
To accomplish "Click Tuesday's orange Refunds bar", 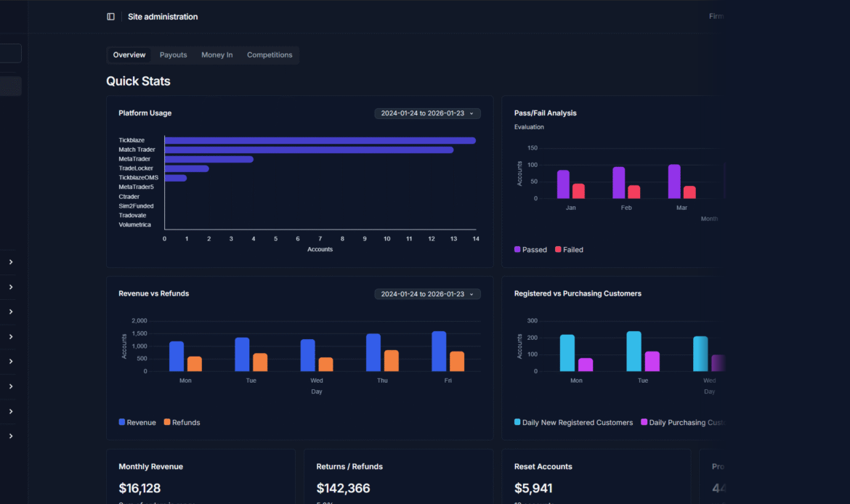I will (x=260, y=362).
